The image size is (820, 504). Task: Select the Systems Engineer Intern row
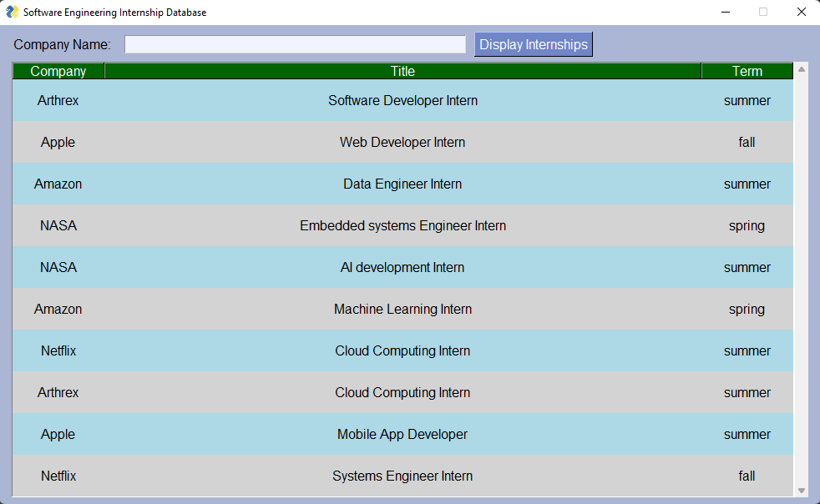[402, 476]
